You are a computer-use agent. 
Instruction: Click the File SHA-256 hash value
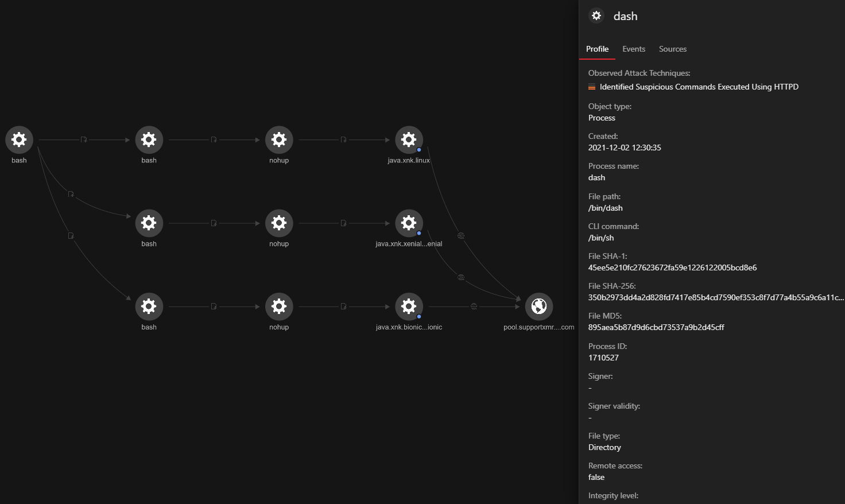click(715, 297)
